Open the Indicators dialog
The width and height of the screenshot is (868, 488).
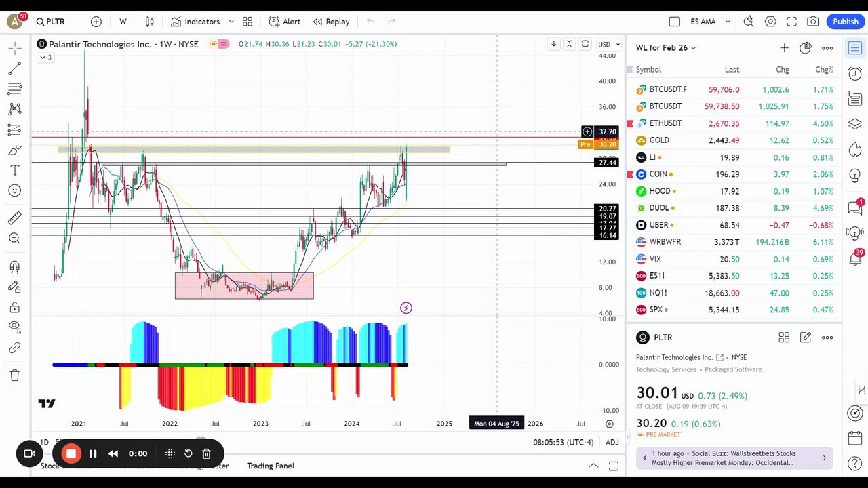pos(195,22)
